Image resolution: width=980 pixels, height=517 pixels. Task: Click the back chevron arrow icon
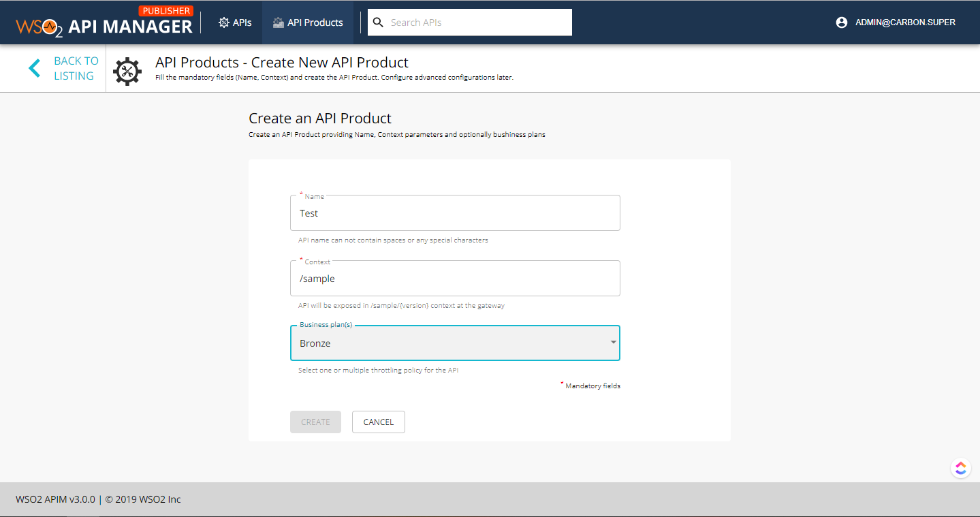[x=34, y=68]
